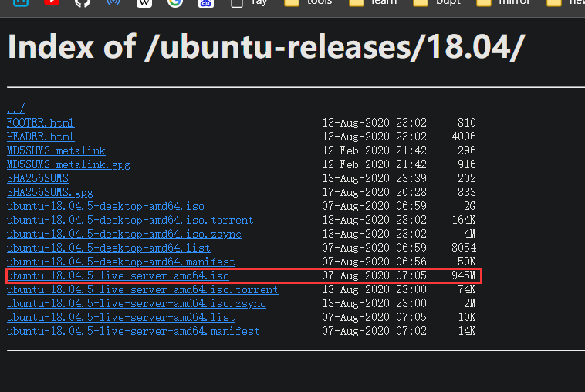Click date '12-Feb-2020 21:42' in MD5SUMS-metalink.gpg row
The height and width of the screenshot is (392, 585).
pyautogui.click(x=374, y=164)
